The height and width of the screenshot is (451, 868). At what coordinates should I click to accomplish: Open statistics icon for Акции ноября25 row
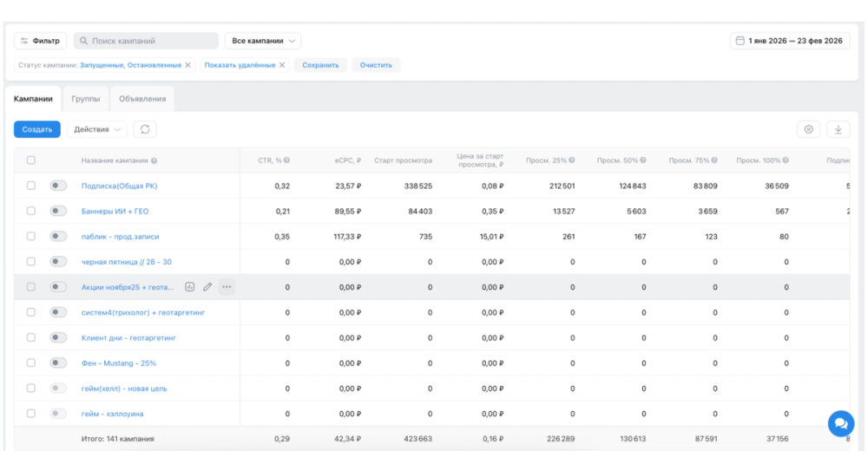pos(190,287)
